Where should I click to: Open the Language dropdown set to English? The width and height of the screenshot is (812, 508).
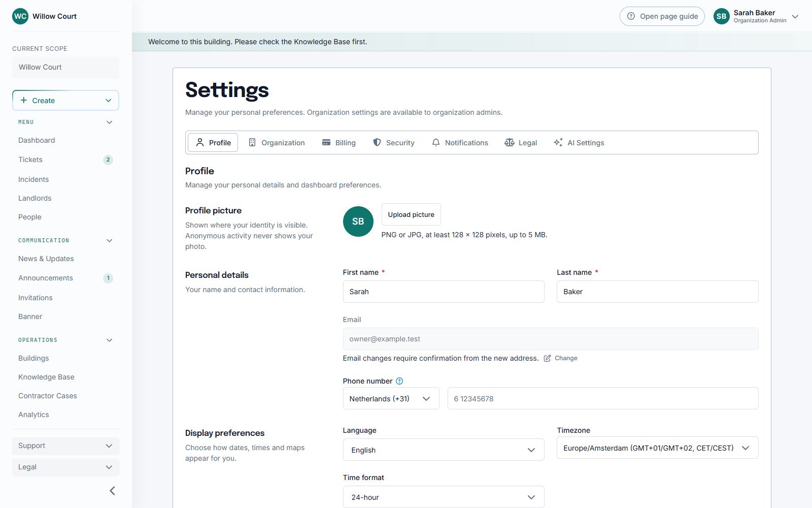444,450
